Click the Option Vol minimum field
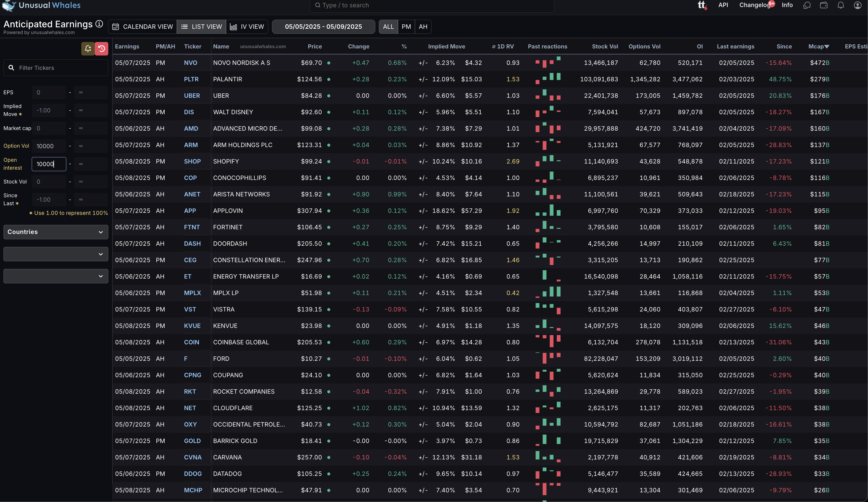The height and width of the screenshot is (502, 868). [49, 146]
